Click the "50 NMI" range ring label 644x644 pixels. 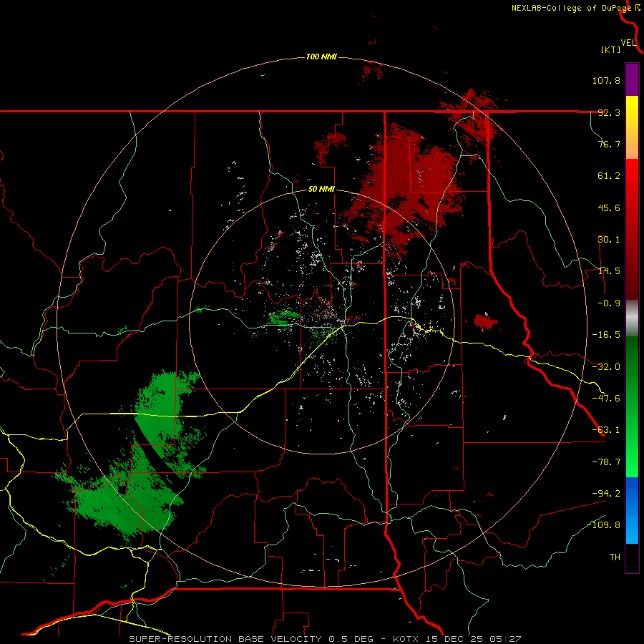321,190
